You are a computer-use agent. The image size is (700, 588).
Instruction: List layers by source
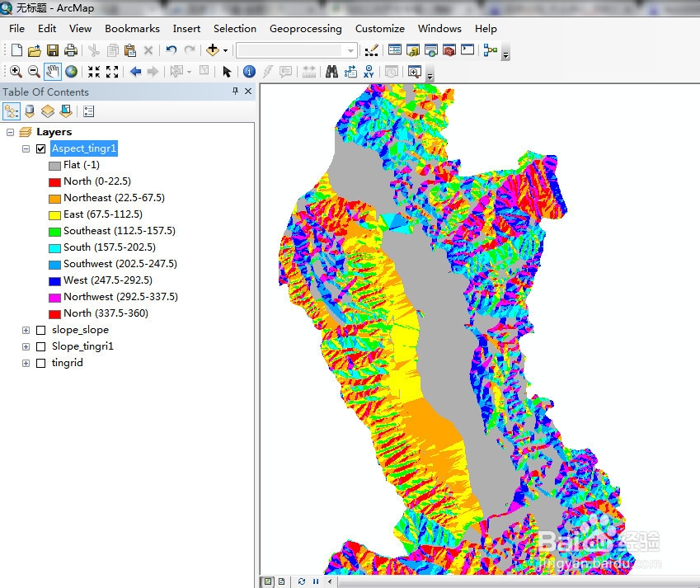pyautogui.click(x=30, y=111)
